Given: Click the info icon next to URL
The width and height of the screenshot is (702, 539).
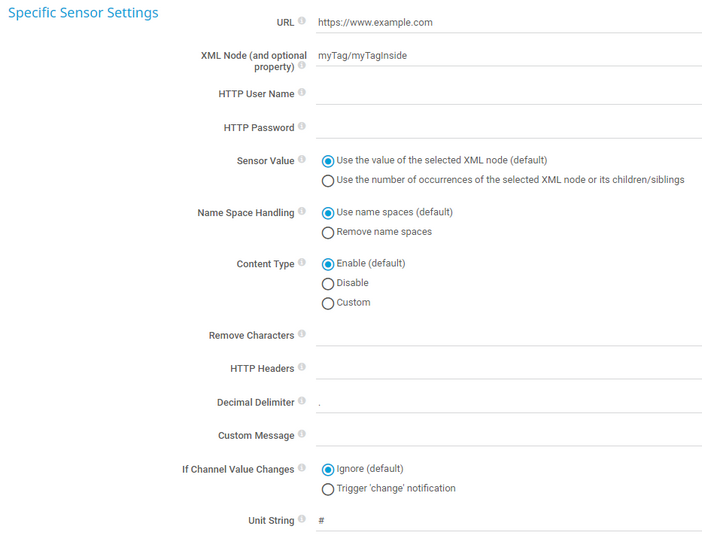Looking at the screenshot, I should [x=302, y=20].
